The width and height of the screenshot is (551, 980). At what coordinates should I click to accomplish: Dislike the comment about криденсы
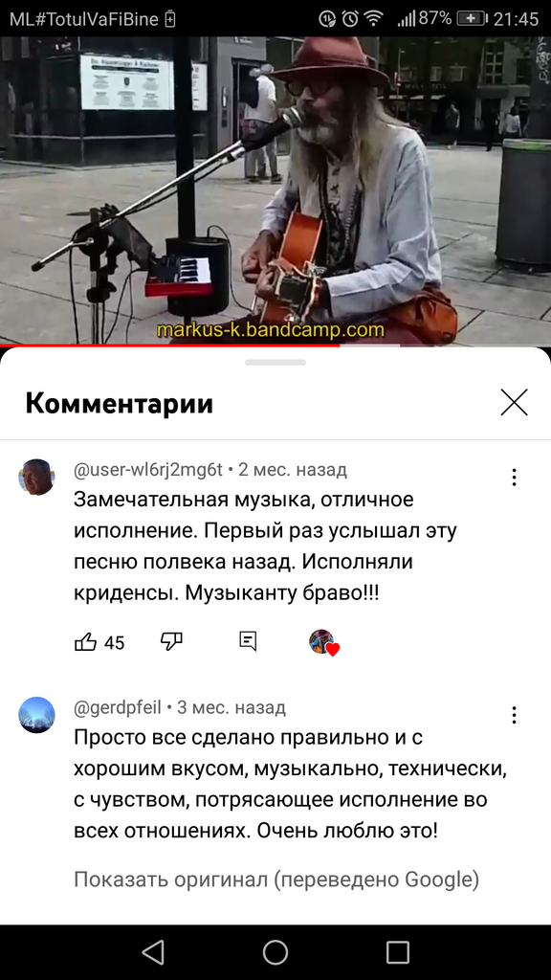pyautogui.click(x=171, y=641)
